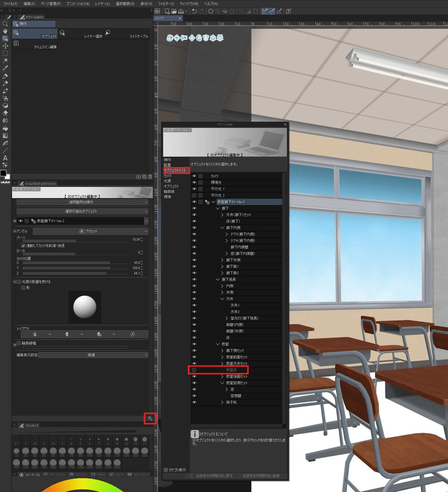Select 輪郭線 category in sub tool detail
The image size is (448, 492).
tap(169, 191)
